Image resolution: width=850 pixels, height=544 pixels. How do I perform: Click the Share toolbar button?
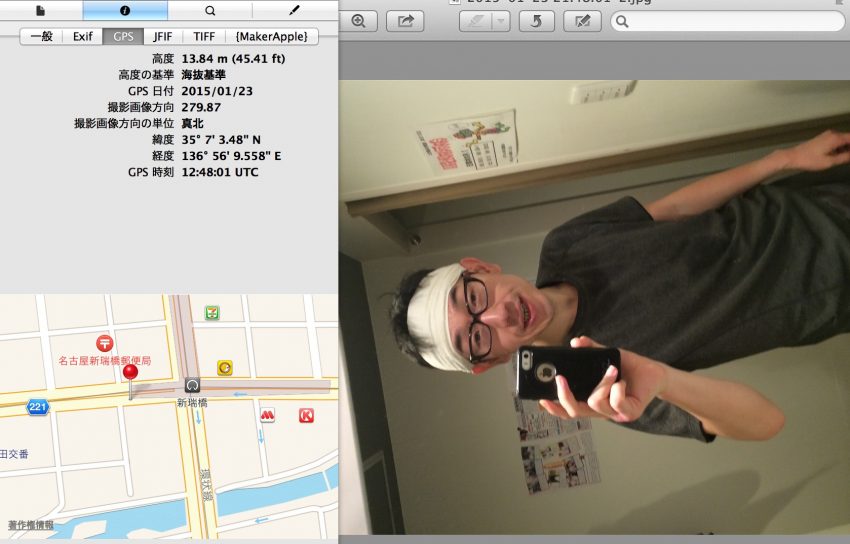tap(405, 21)
